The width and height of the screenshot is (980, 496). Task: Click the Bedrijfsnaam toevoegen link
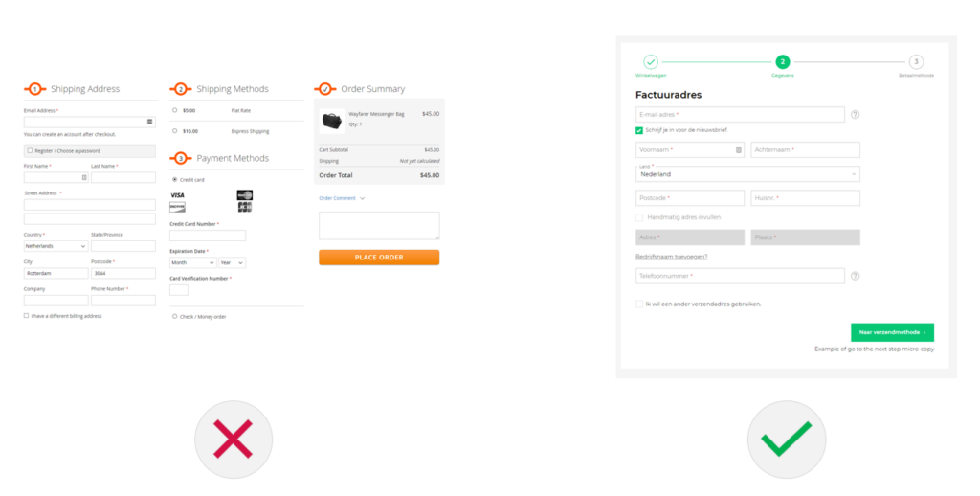[671, 257]
